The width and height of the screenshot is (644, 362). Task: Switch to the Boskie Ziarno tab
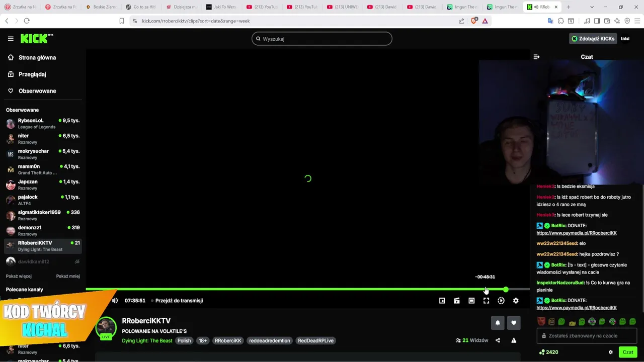101,7
